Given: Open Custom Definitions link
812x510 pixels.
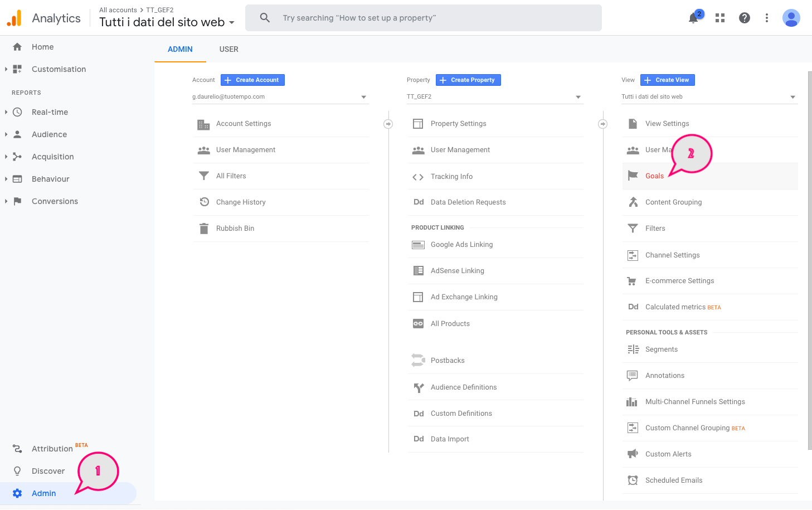Looking at the screenshot, I should click(x=461, y=414).
